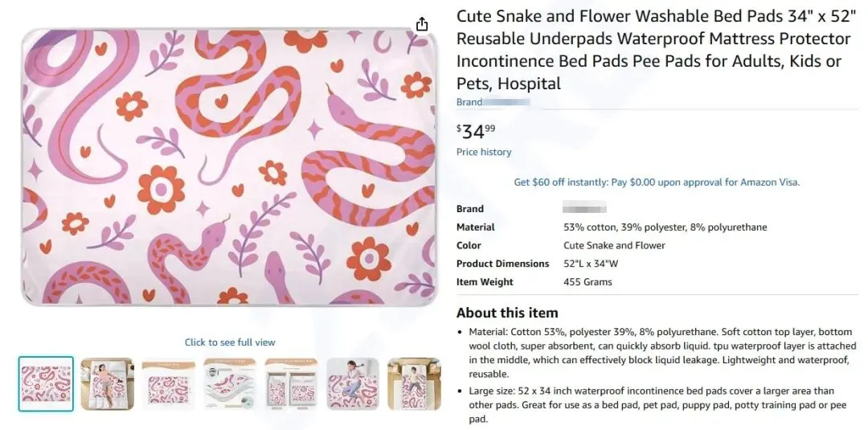Click the Item Weight value 455 Grams
Screen dimensions: 868x430
coord(588,282)
